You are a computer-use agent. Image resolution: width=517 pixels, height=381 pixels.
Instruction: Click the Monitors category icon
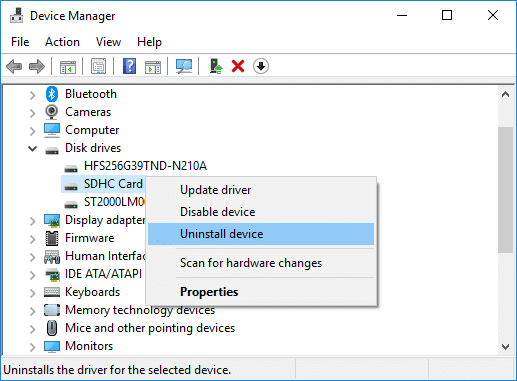52,346
